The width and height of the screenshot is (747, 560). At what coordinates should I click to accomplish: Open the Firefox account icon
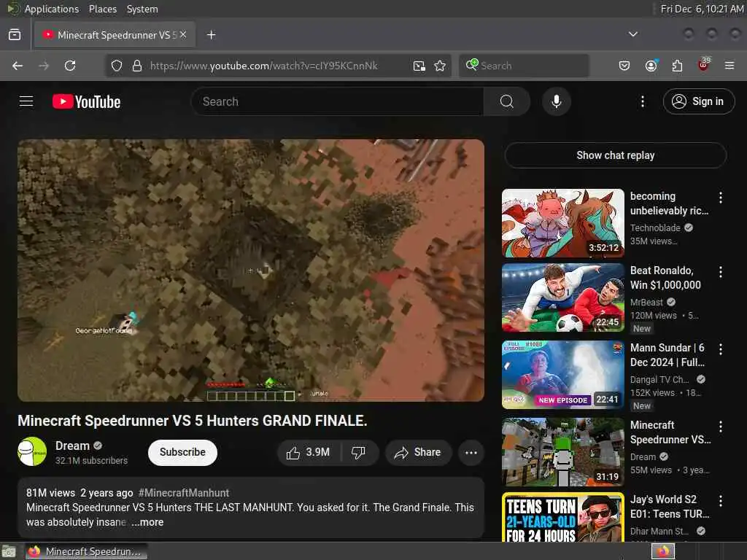pos(651,66)
